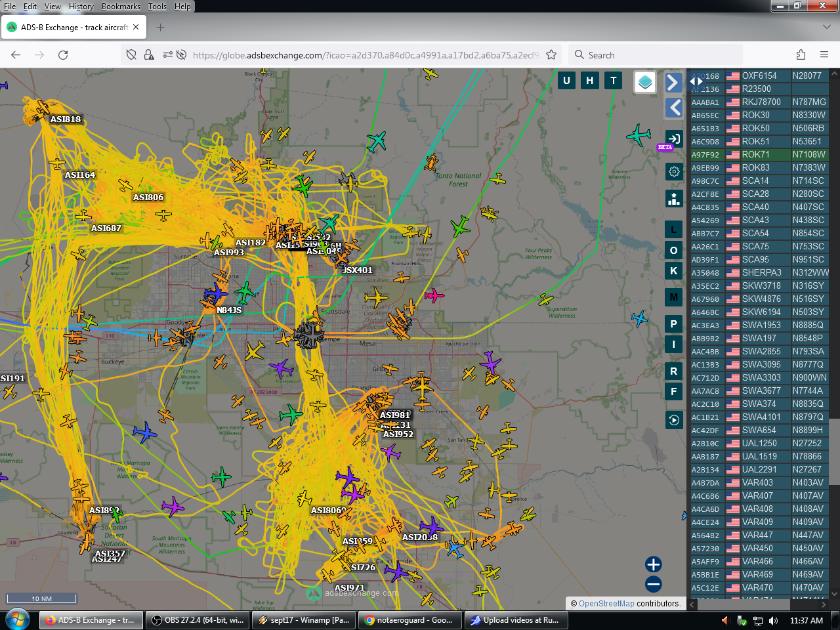The height and width of the screenshot is (630, 840).
Task: Open a new browser tab
Action: pos(161,28)
